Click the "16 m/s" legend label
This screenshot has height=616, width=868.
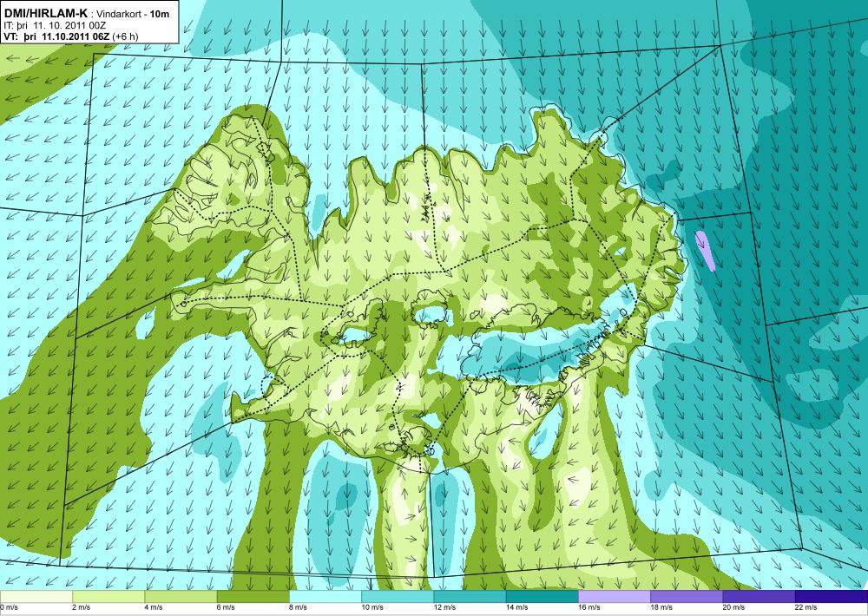point(589,607)
